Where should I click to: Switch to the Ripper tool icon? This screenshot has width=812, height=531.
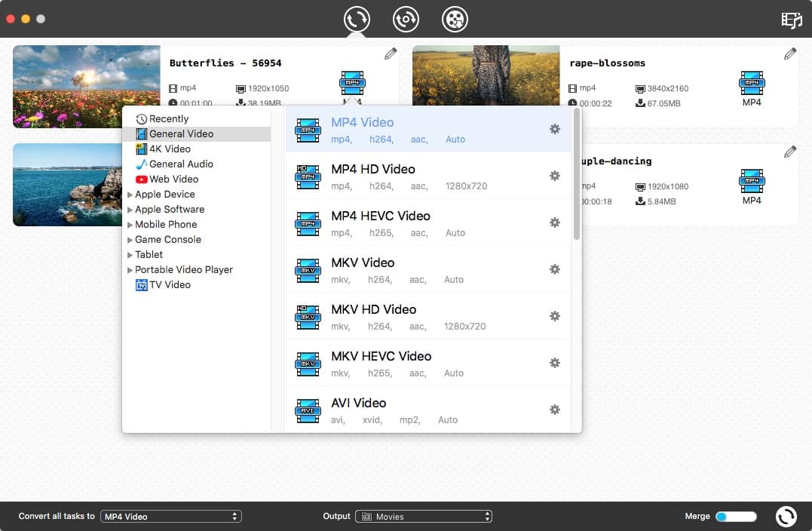[x=406, y=20]
